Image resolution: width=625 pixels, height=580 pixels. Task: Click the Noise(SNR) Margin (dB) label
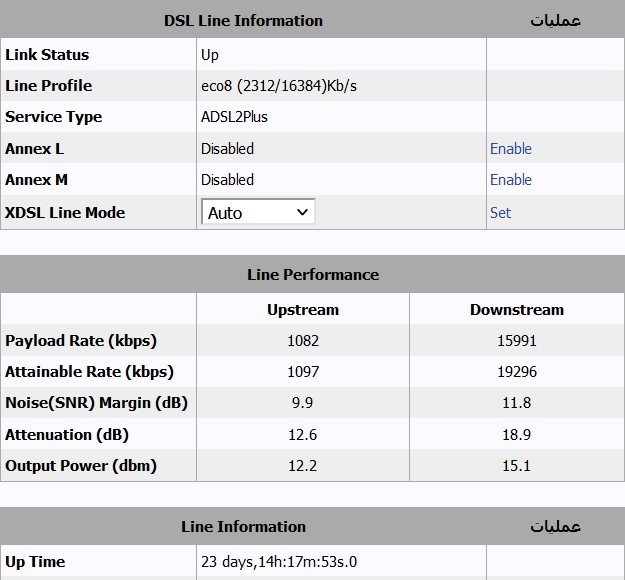pos(96,403)
